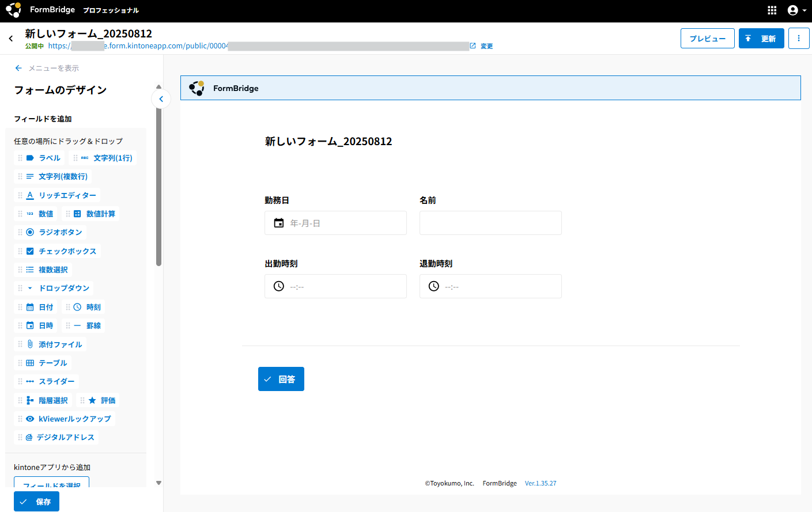The image size is (812, 512).
Task: Select the テーブル field
Action: click(x=43, y=363)
